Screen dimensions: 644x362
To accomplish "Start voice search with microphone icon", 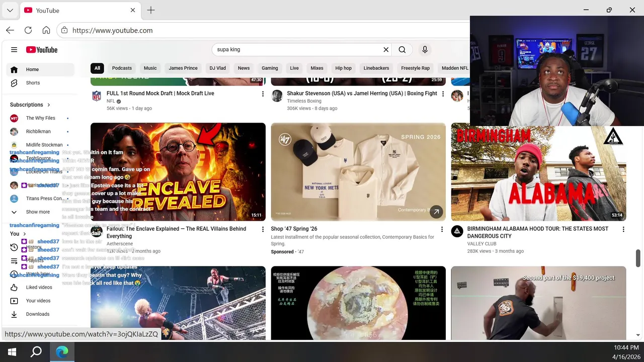I will coord(425,50).
